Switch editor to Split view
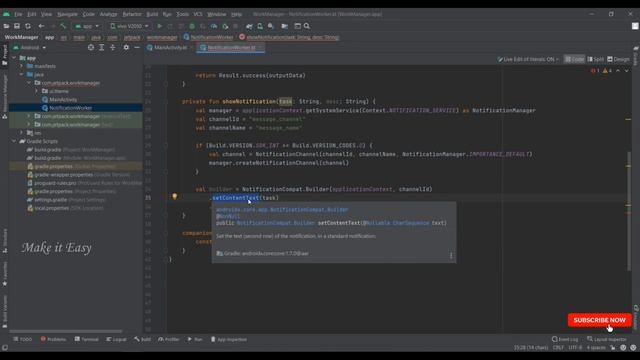The height and width of the screenshot is (360, 640). tap(596, 59)
